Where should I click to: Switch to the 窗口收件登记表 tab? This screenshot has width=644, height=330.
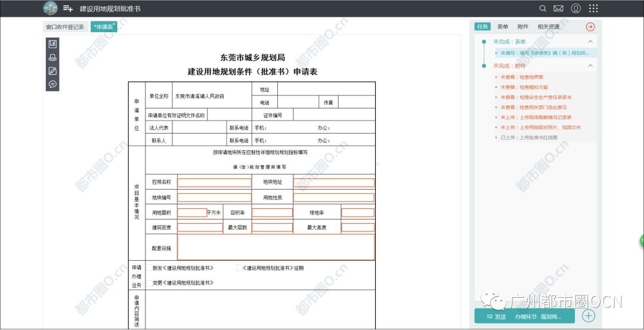(x=66, y=27)
